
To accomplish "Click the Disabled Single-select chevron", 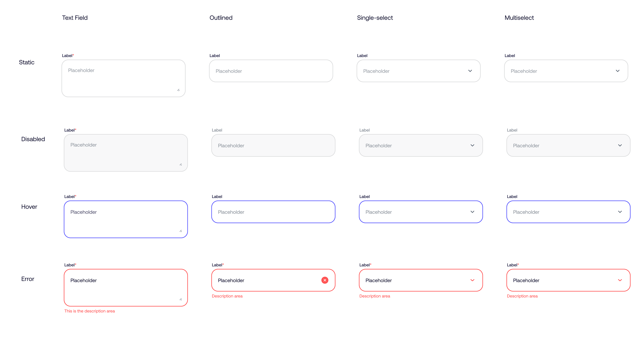I will point(472,145).
